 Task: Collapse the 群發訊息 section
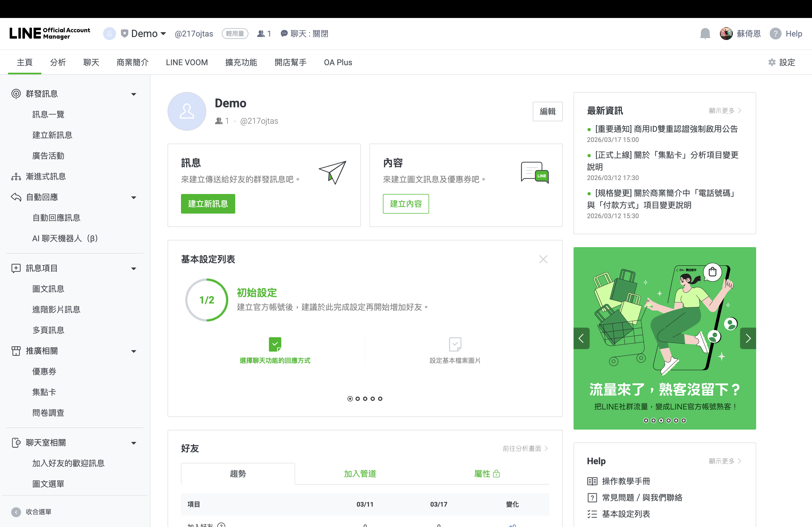click(133, 94)
